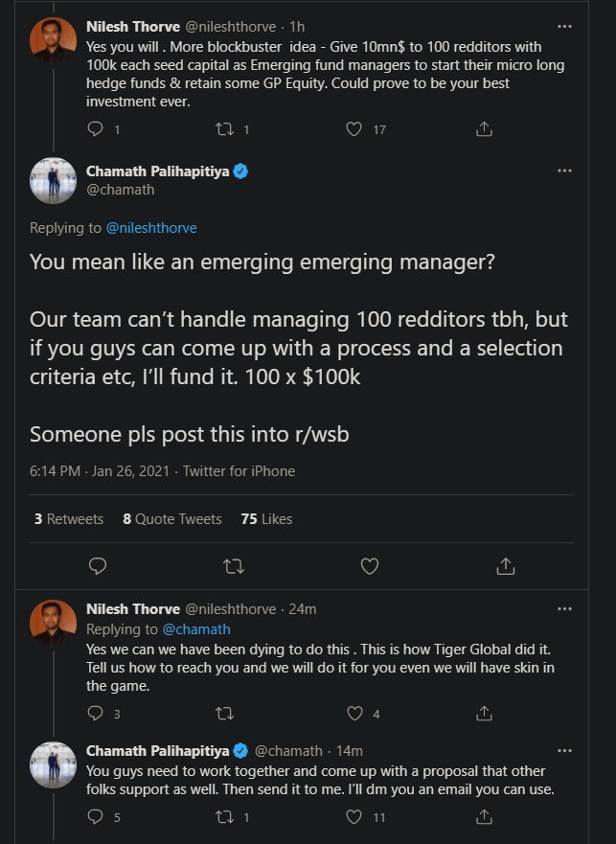616x844 pixels.
Task: Reply to Chamath's main tweet
Action: tap(97, 566)
